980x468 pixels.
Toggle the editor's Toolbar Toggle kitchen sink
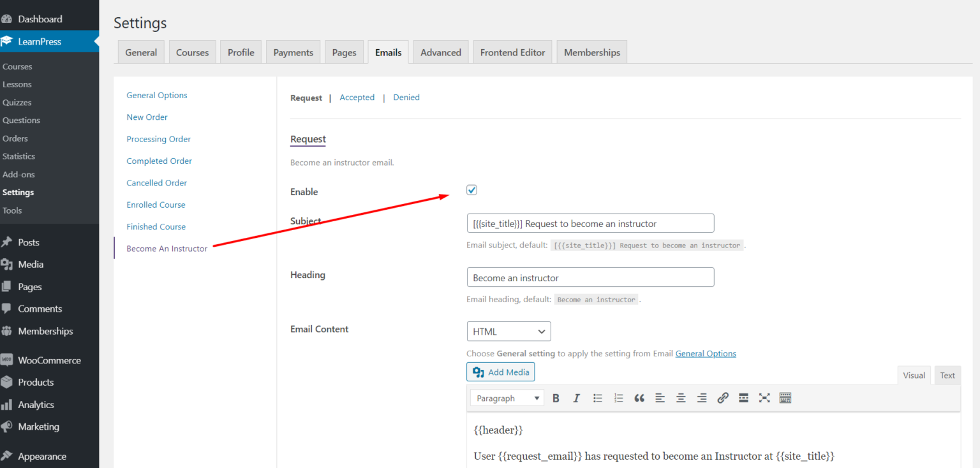(785, 397)
